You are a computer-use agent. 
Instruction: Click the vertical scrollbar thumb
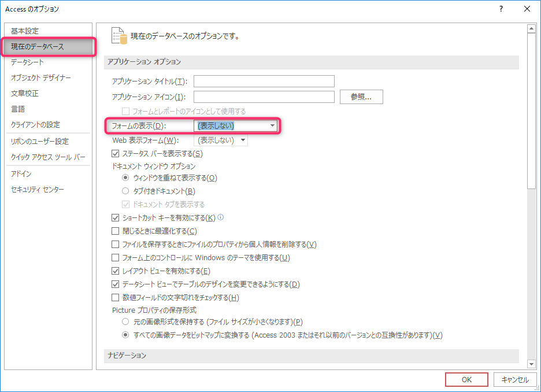(531, 111)
